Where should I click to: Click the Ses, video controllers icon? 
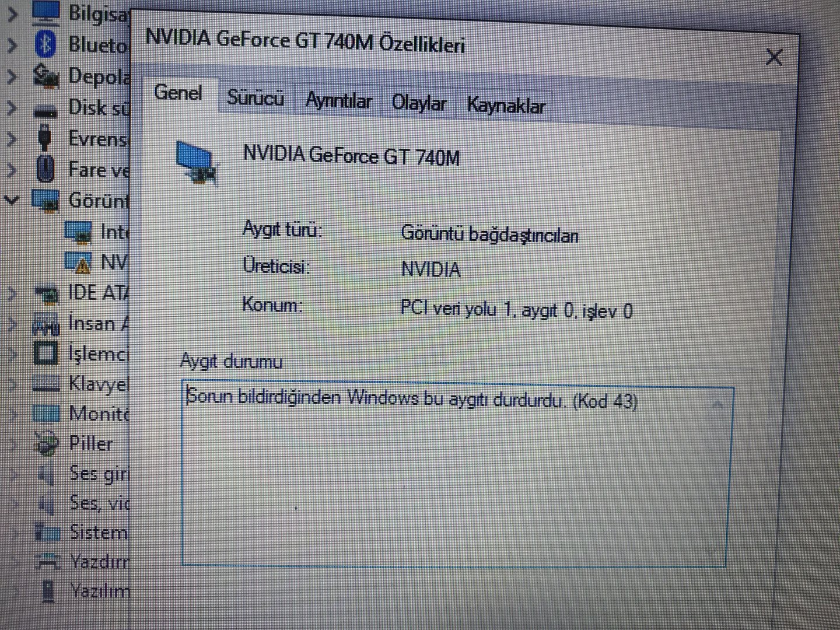click(x=46, y=503)
